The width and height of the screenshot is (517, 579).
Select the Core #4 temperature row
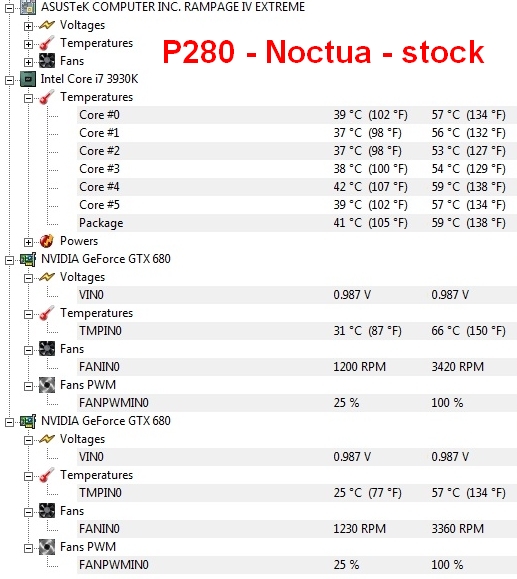coord(297,187)
